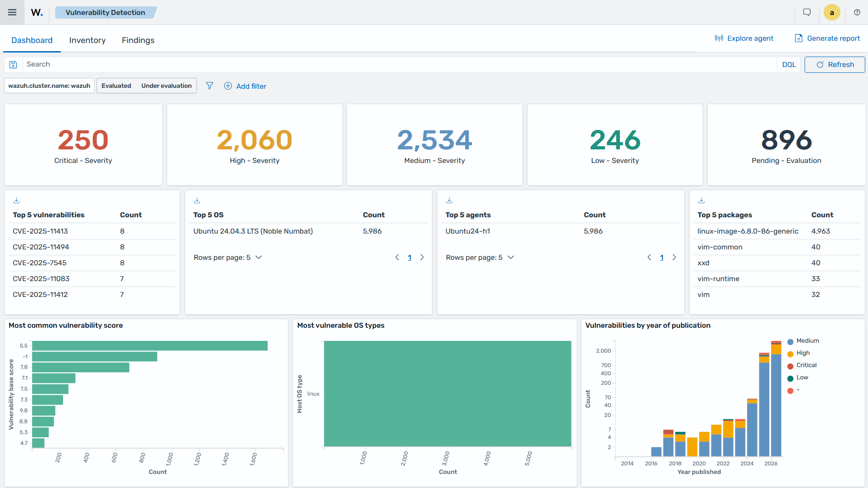
Task: Go to previous page in Top 5 OS
Action: point(397,257)
